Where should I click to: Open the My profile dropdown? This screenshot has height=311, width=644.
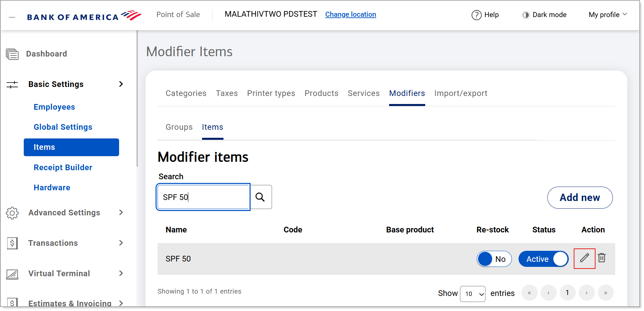coord(608,15)
